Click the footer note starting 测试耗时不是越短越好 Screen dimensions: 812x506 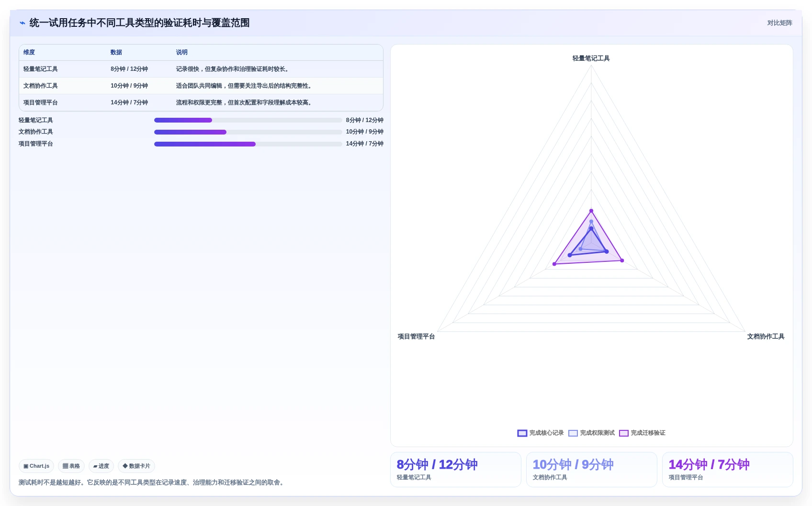152,483
